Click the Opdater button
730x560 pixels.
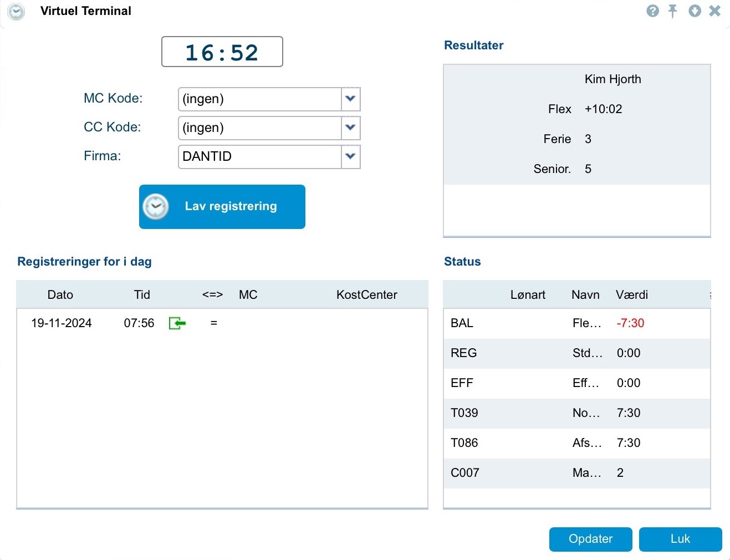point(590,539)
